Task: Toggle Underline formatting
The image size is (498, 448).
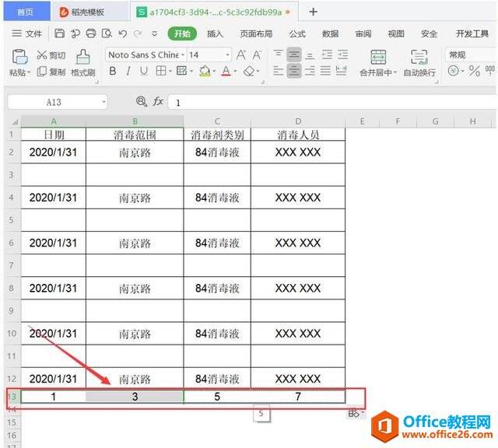Action: click(143, 71)
